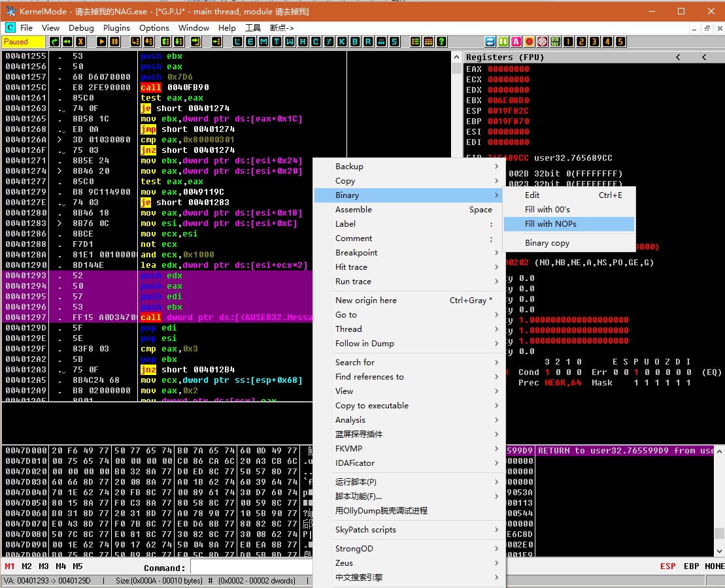Select Assemble in the context menu
Viewport: 725px width, 588px height.
tap(409, 210)
